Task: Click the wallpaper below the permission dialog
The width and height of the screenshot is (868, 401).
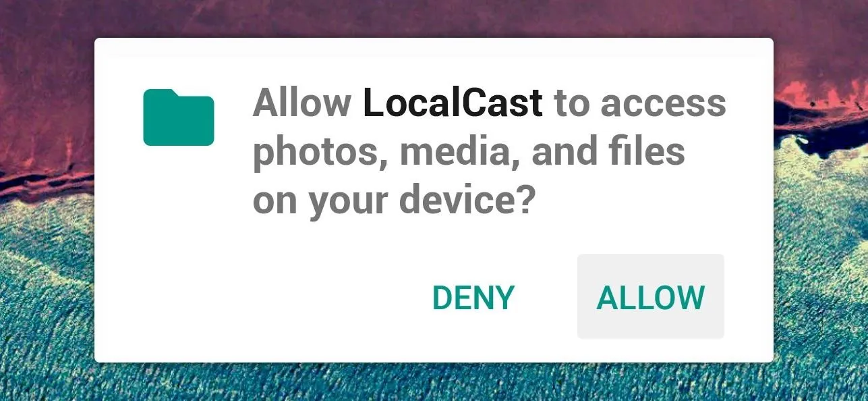Action: (x=432, y=382)
